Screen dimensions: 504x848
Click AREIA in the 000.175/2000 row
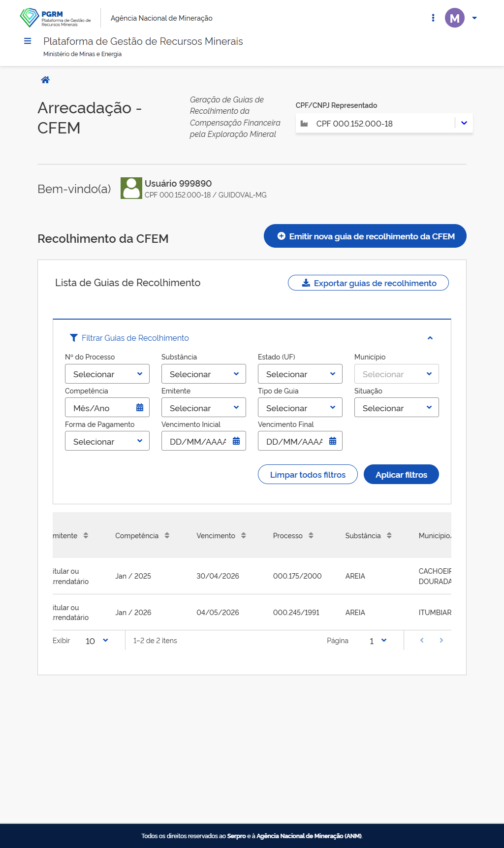355,576
